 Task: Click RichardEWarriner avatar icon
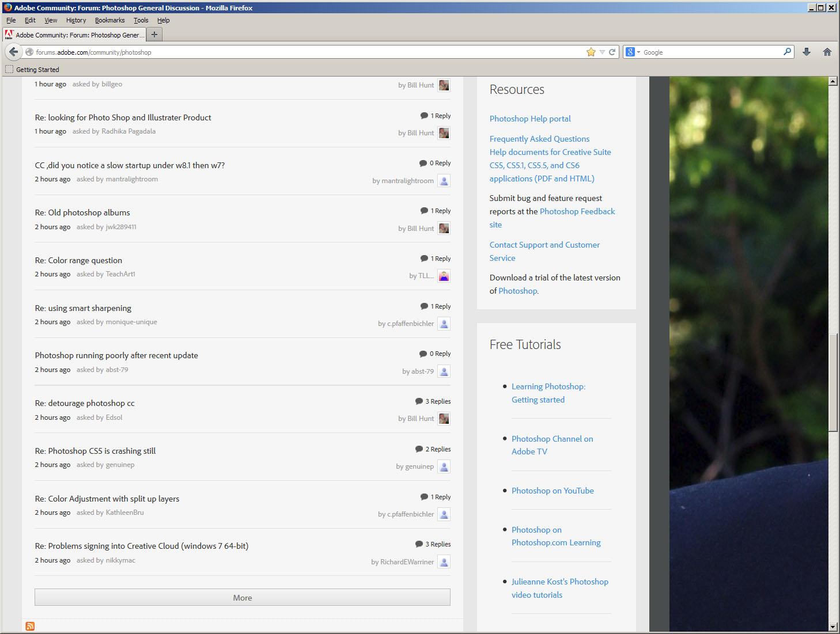[x=444, y=562]
